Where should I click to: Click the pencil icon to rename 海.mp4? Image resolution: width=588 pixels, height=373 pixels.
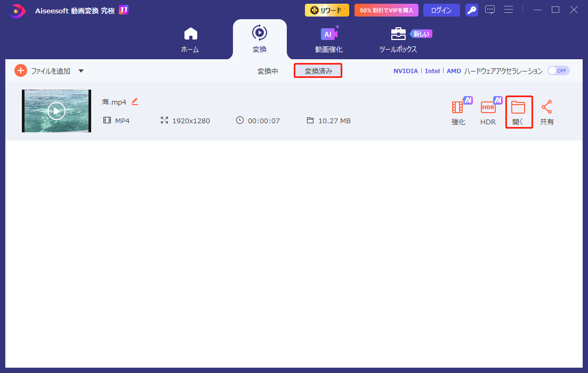point(135,101)
